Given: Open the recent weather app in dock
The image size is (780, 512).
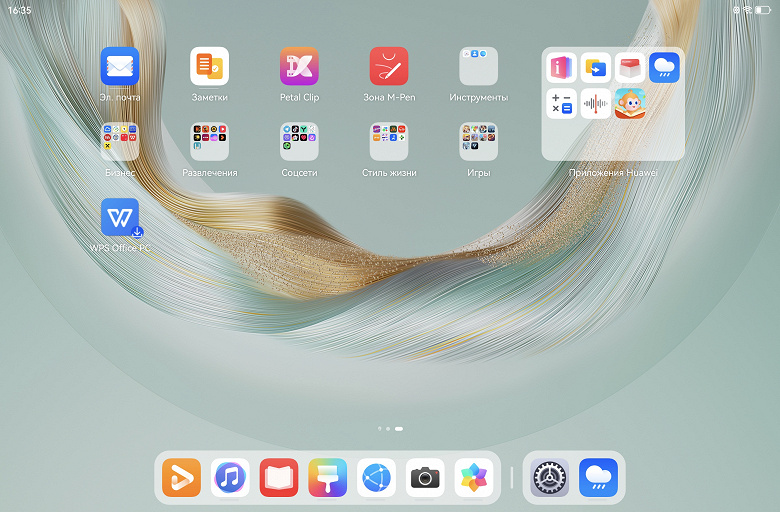Looking at the screenshot, I should 598,478.
